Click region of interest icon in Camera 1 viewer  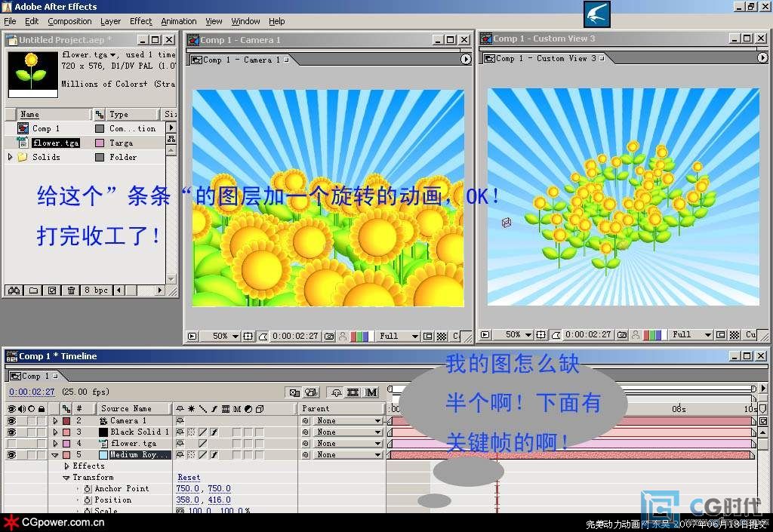click(x=428, y=337)
